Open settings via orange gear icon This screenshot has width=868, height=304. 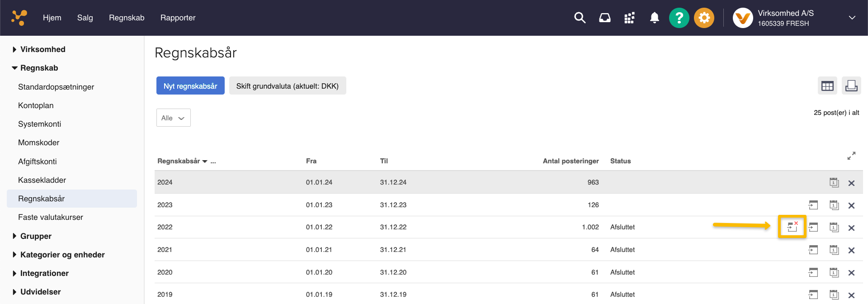704,18
